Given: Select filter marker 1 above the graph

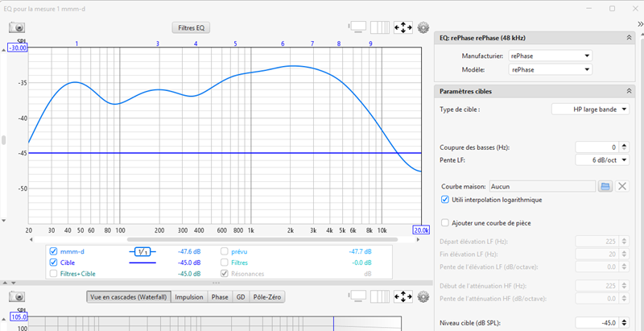Looking at the screenshot, I should [76, 43].
